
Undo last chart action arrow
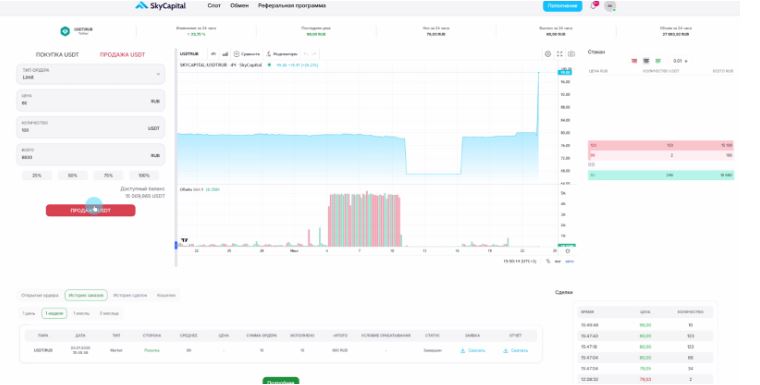point(306,54)
